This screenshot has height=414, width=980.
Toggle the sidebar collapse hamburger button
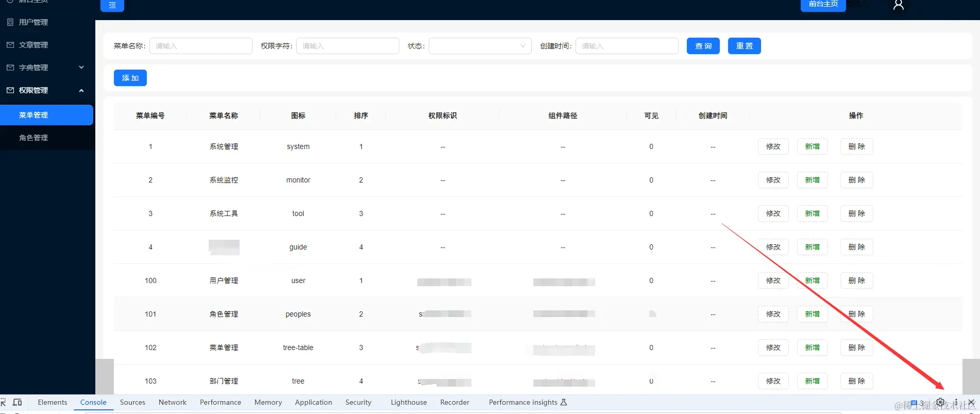[x=112, y=5]
